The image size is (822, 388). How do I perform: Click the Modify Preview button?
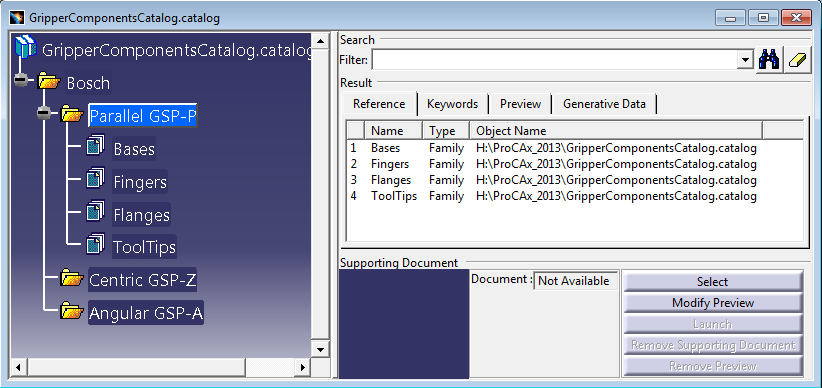coord(712,303)
